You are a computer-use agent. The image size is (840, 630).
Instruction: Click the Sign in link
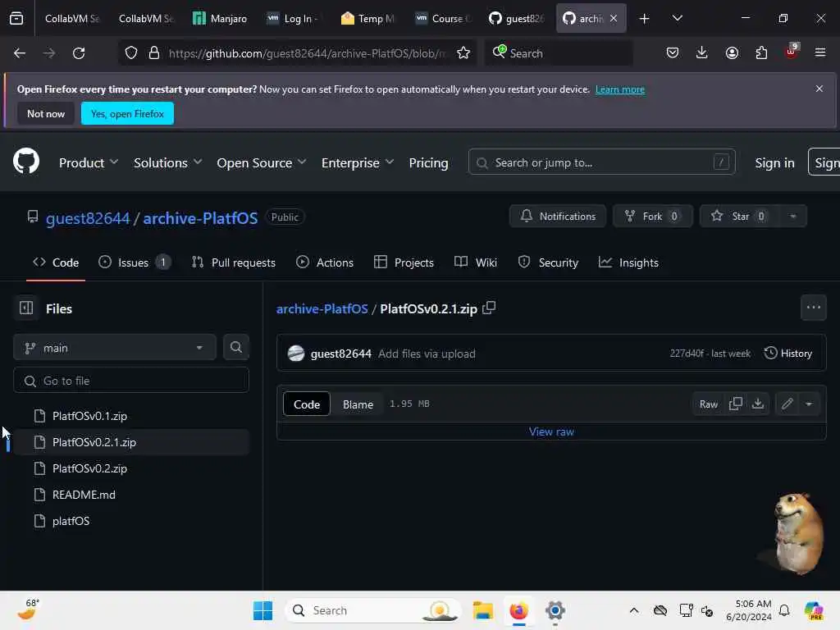pyautogui.click(x=774, y=163)
